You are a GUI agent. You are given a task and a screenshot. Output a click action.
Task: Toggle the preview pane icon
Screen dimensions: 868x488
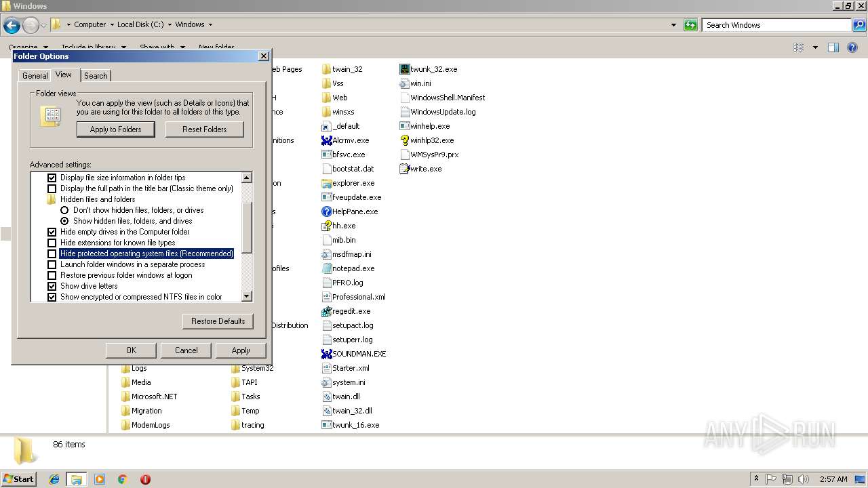point(833,47)
